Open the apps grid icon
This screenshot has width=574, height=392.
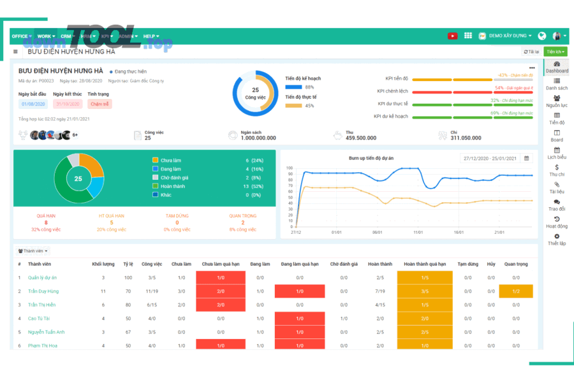click(x=468, y=36)
